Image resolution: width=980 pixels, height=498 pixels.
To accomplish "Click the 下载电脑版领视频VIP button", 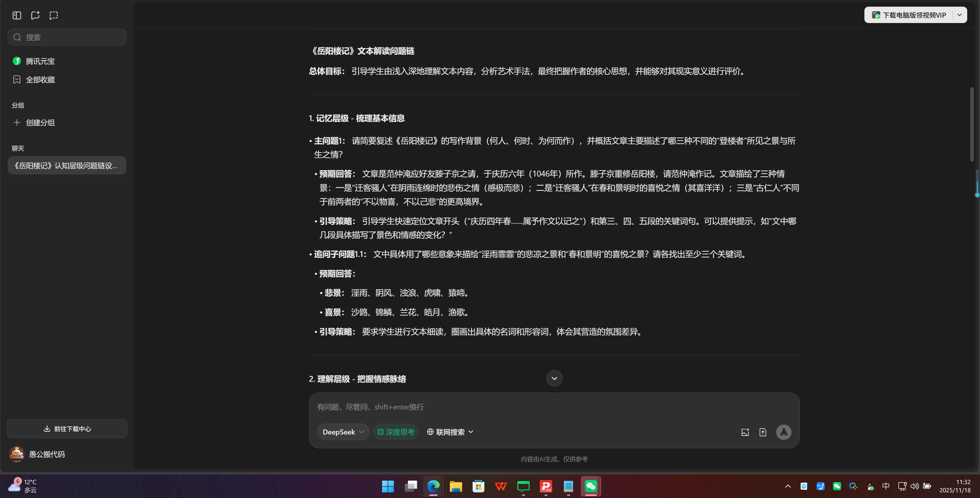I will (x=911, y=15).
